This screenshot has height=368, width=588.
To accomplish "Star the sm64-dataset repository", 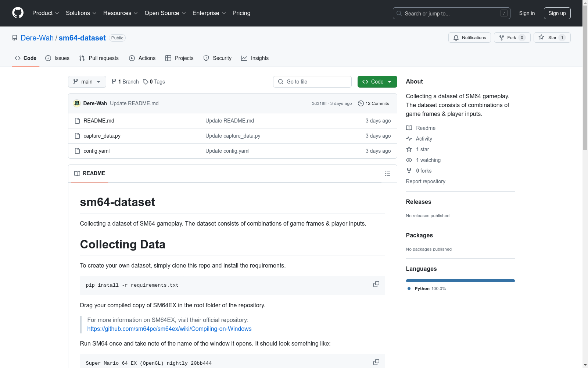I will 552,38.
